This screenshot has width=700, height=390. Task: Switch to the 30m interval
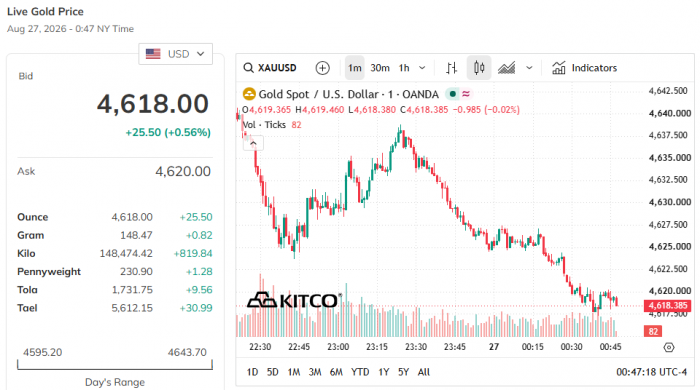(380, 68)
